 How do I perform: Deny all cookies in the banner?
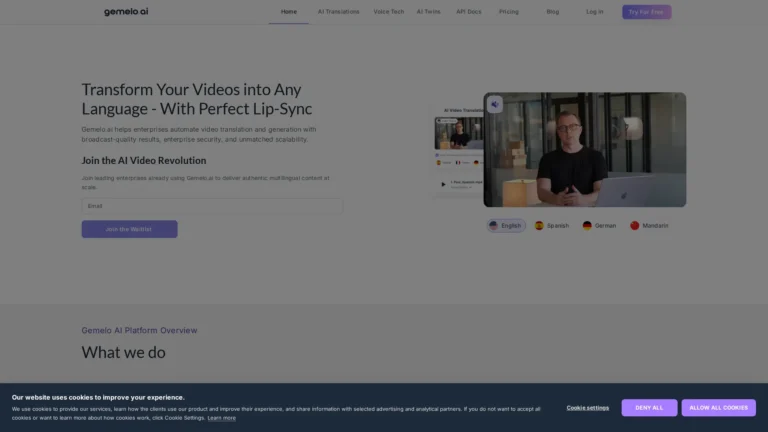tap(649, 408)
